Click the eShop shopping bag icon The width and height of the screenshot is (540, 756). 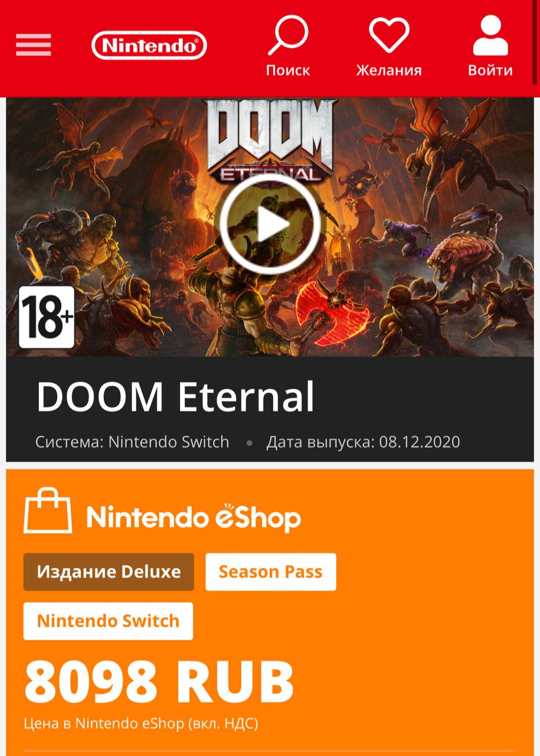(x=48, y=511)
